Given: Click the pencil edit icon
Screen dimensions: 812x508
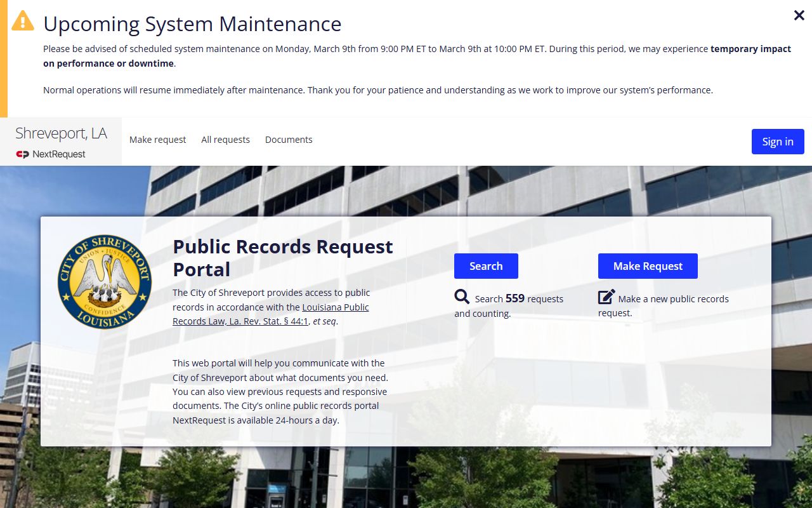Looking at the screenshot, I should pos(606,297).
